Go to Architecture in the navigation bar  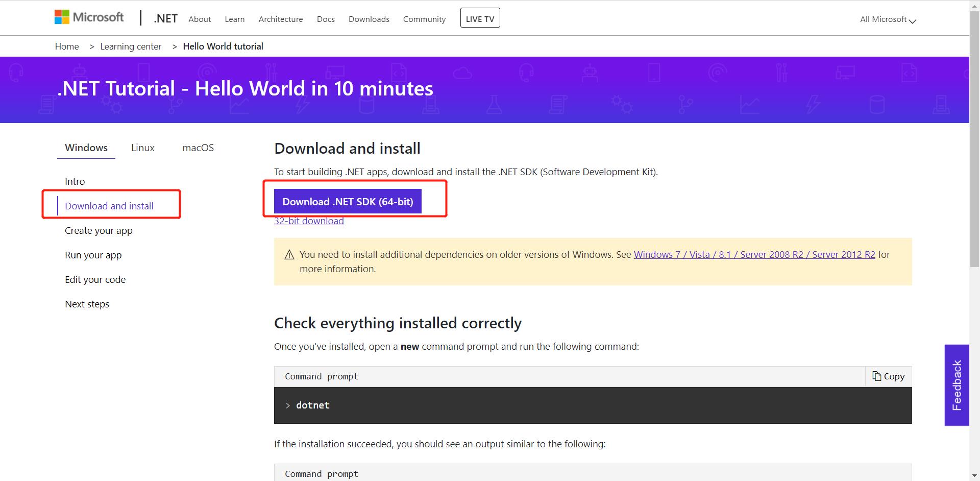[x=281, y=19]
